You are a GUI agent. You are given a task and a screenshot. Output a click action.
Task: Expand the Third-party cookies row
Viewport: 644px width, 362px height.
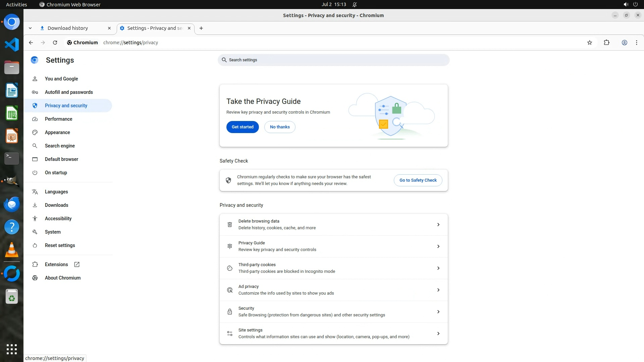pos(438,268)
